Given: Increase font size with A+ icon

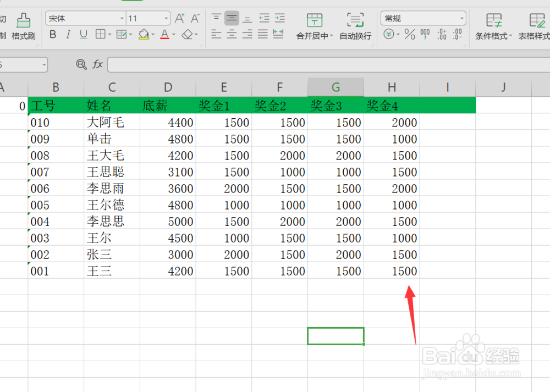Looking at the screenshot, I should tap(180, 18).
